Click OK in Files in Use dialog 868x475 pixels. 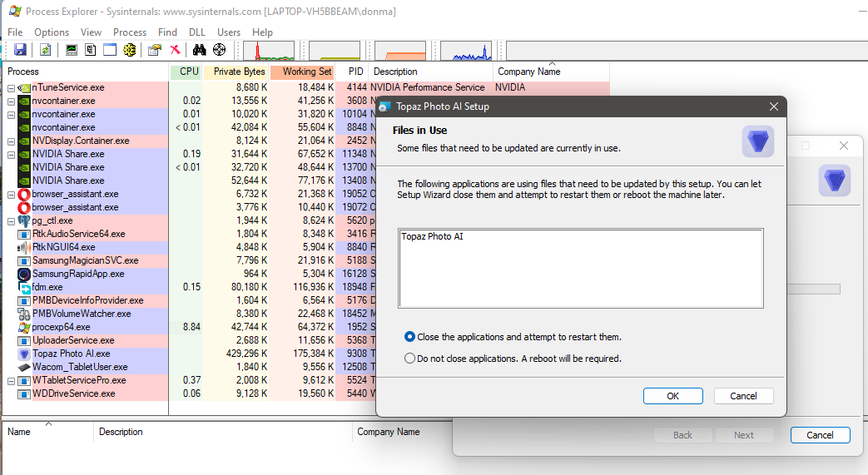[x=672, y=396]
